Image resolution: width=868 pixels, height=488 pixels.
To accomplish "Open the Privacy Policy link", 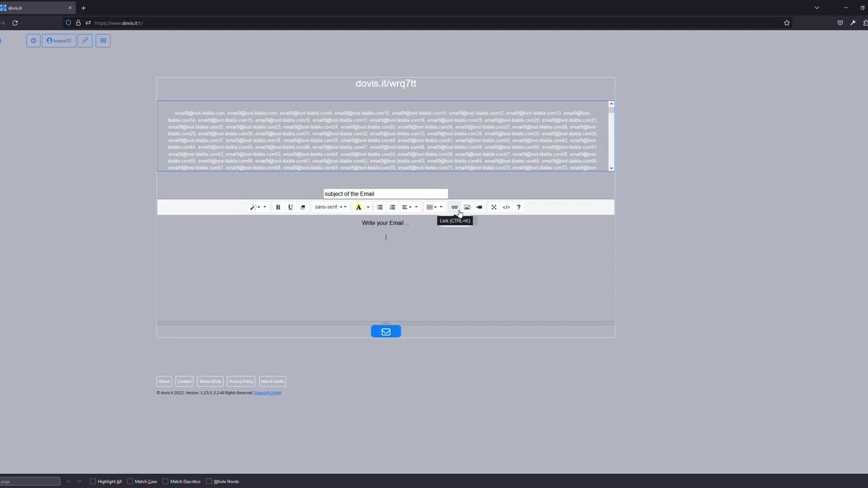I will [x=241, y=382].
